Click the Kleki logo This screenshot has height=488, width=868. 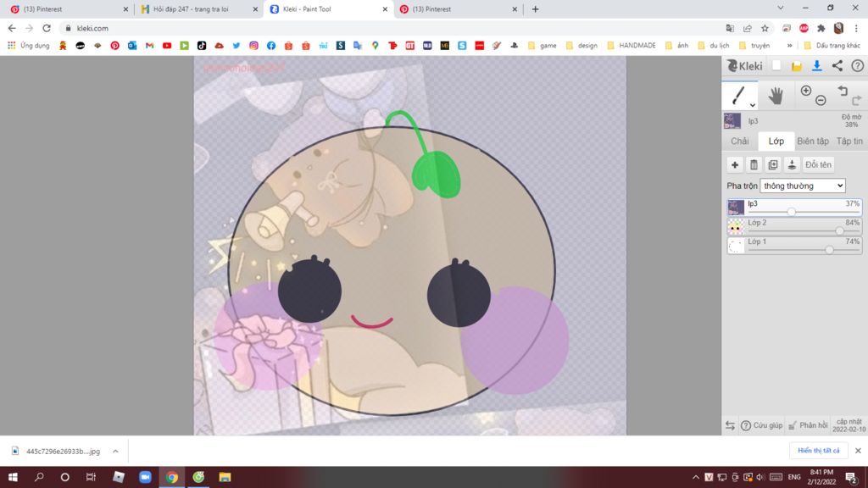click(x=744, y=66)
